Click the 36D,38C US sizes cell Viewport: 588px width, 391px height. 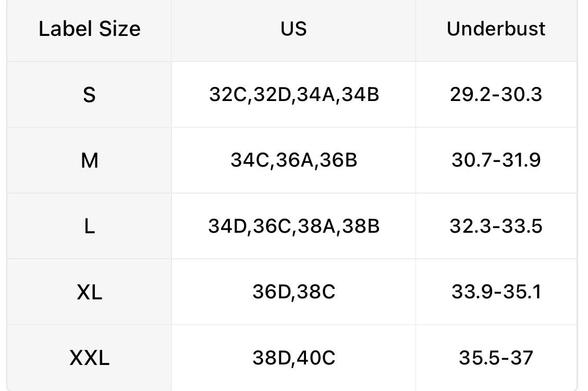pos(293,292)
